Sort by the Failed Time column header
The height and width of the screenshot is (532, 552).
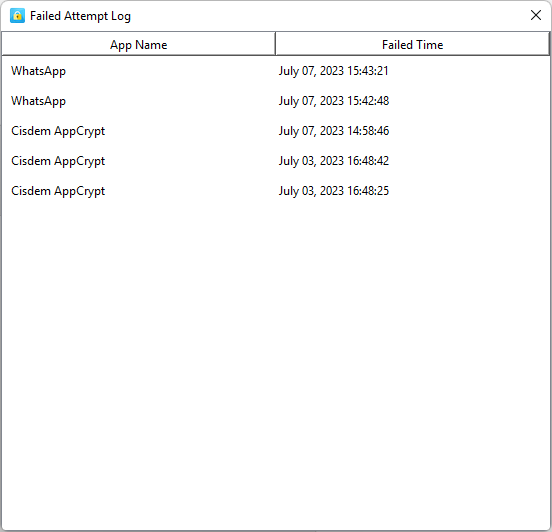(x=412, y=44)
